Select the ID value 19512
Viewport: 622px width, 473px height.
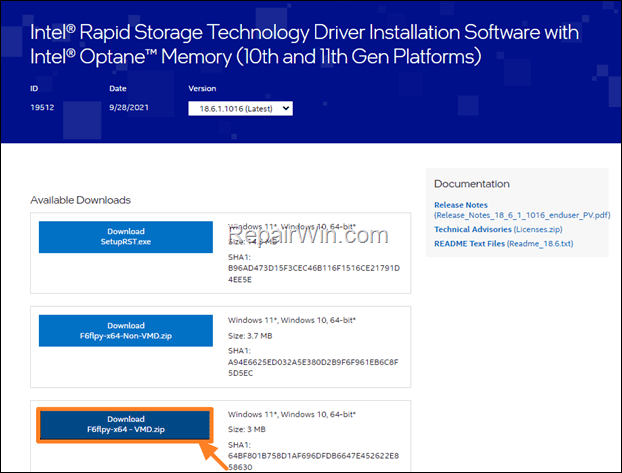point(42,108)
